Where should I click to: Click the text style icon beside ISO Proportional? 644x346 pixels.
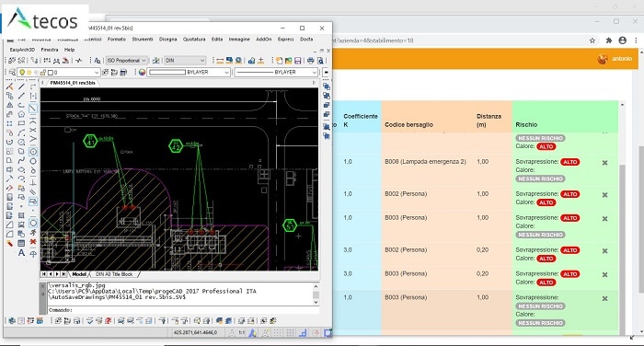click(x=97, y=61)
